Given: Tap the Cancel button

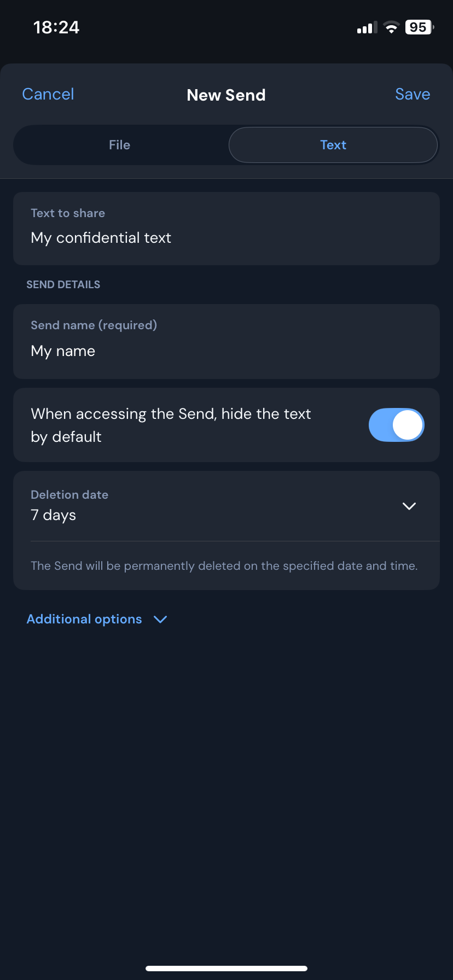Looking at the screenshot, I should click(x=48, y=94).
